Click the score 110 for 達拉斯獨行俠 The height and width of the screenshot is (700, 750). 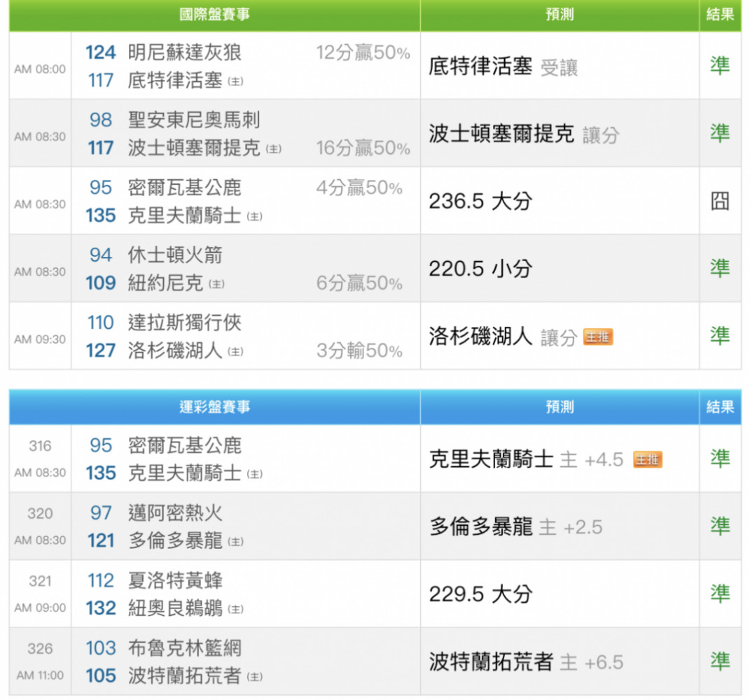coord(100,323)
